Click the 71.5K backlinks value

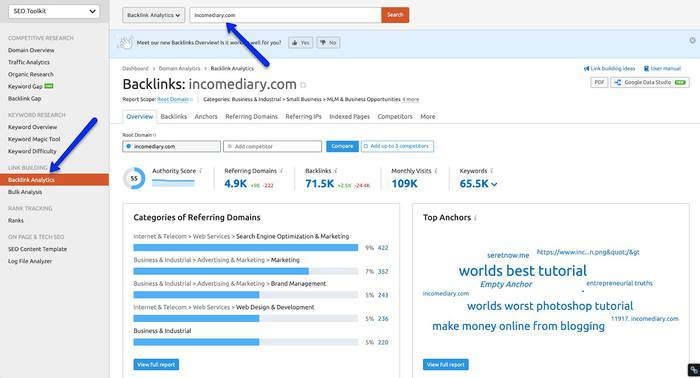point(320,184)
